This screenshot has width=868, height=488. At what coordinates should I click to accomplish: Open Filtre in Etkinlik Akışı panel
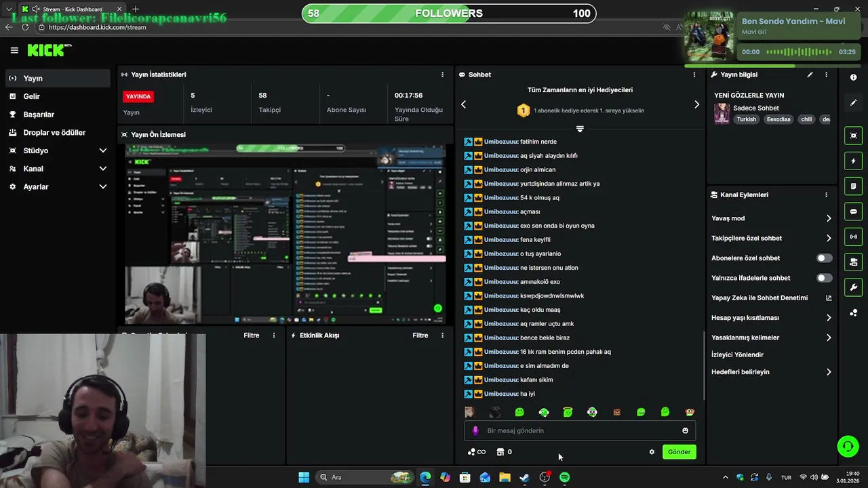coord(420,335)
